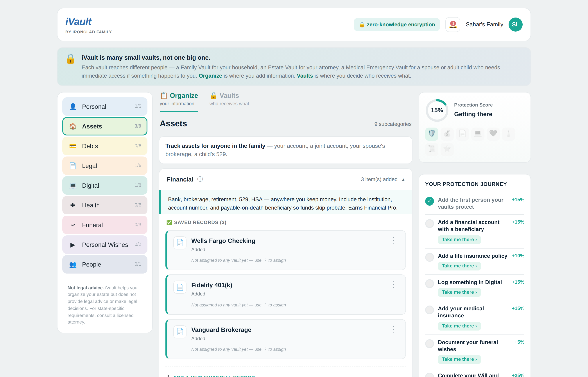The height and width of the screenshot is (377, 588).
Task: Check off 'Log something in Digital' step
Action: [430, 284]
